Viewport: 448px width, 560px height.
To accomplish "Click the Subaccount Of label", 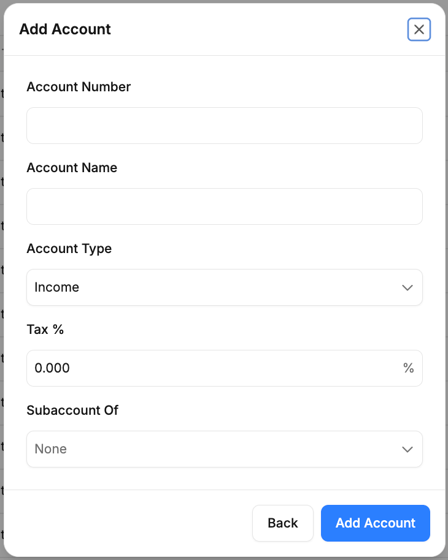I will click(x=72, y=410).
